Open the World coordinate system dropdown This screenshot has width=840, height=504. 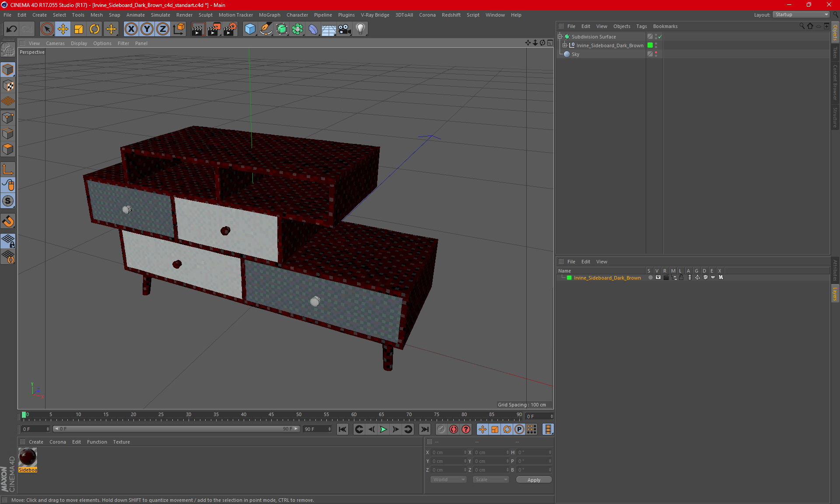(x=448, y=479)
